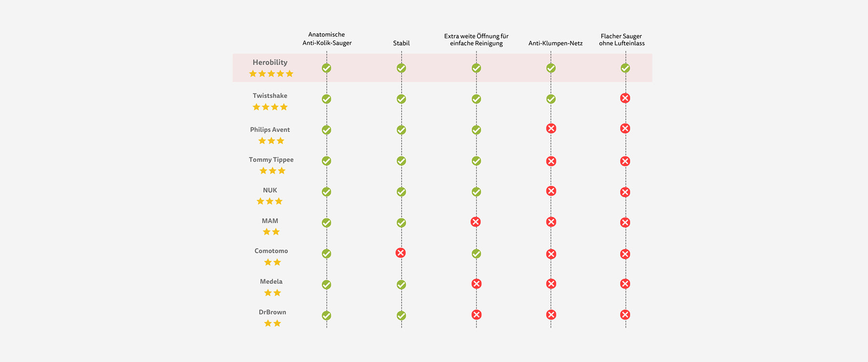Click the Flacher Sauger ohne Lufteinlass header
This screenshot has height=362, width=868.
[x=622, y=40]
